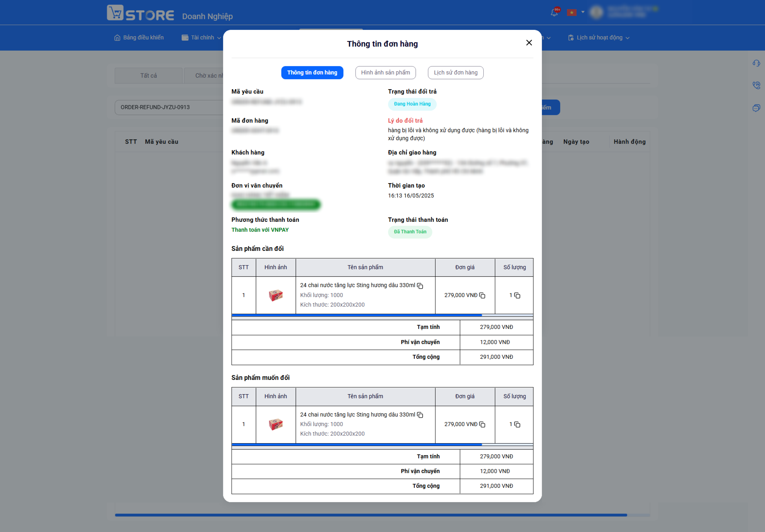Copy quantity in Sản phẩm muốn đổi table
The image size is (765, 532).
tap(517, 425)
